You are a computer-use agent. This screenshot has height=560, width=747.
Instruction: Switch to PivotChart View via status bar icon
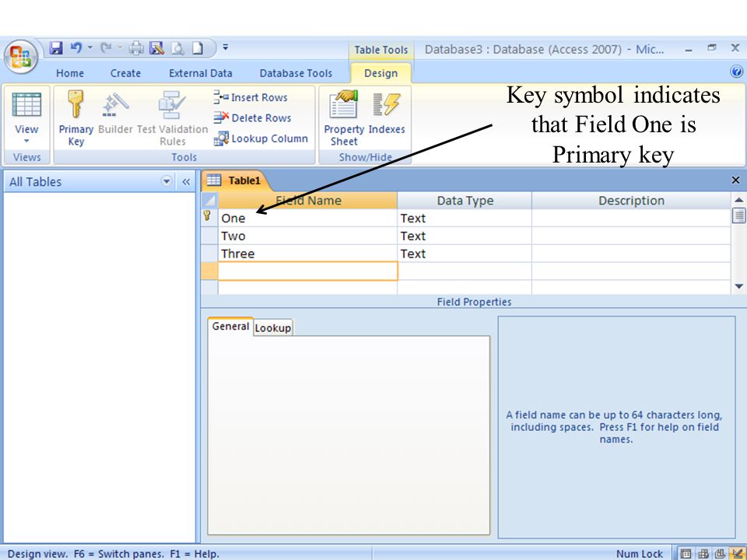tap(720, 553)
